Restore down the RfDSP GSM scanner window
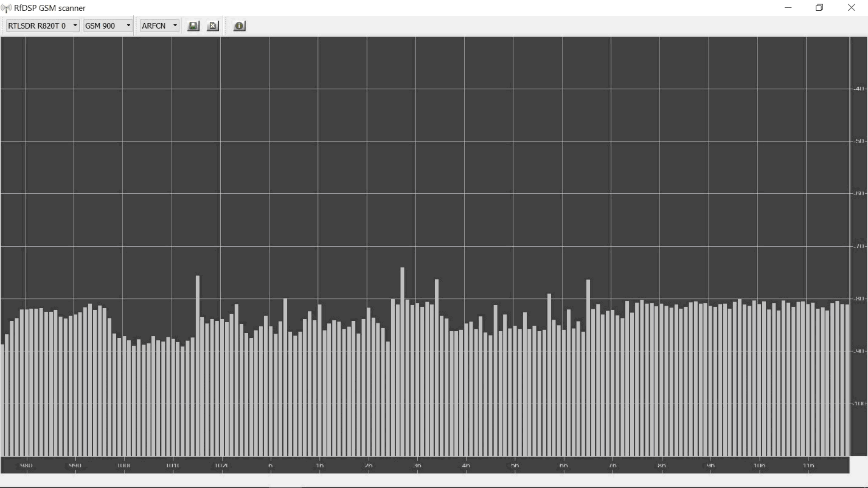This screenshot has height=488, width=868. (819, 8)
